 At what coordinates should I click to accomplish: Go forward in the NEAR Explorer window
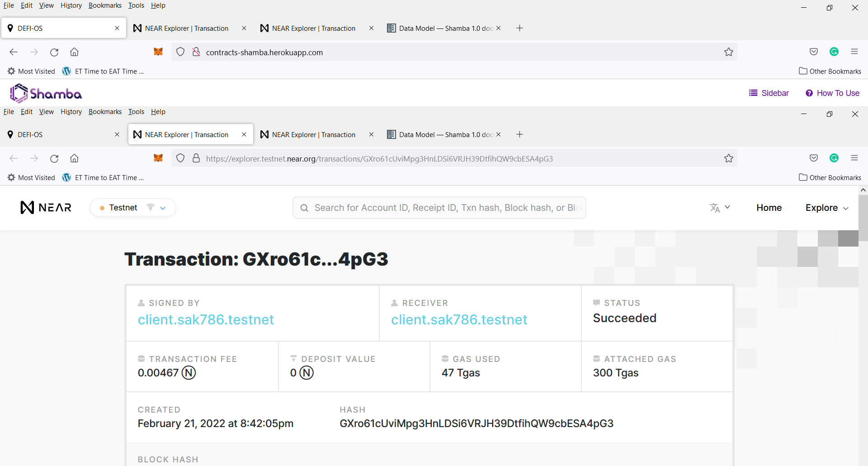pos(34,158)
